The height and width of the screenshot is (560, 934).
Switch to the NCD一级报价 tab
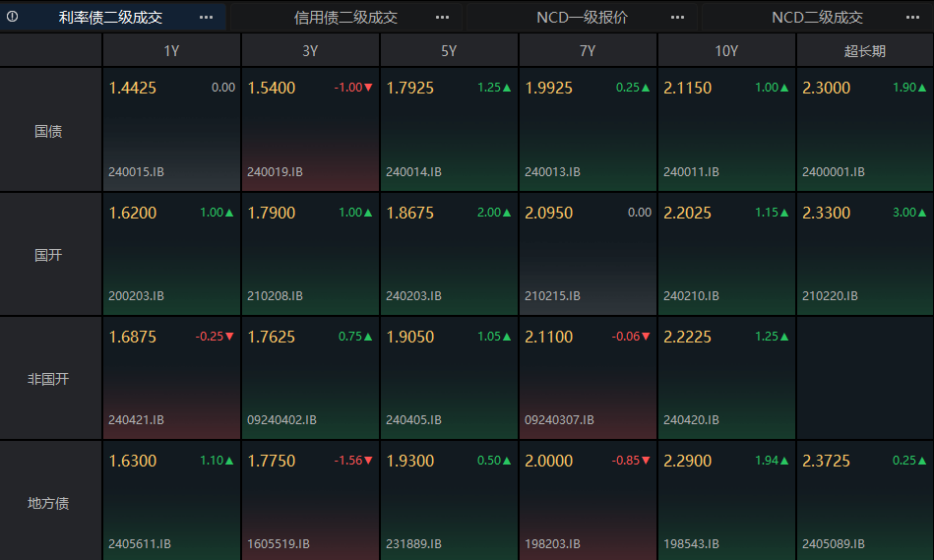click(x=582, y=18)
